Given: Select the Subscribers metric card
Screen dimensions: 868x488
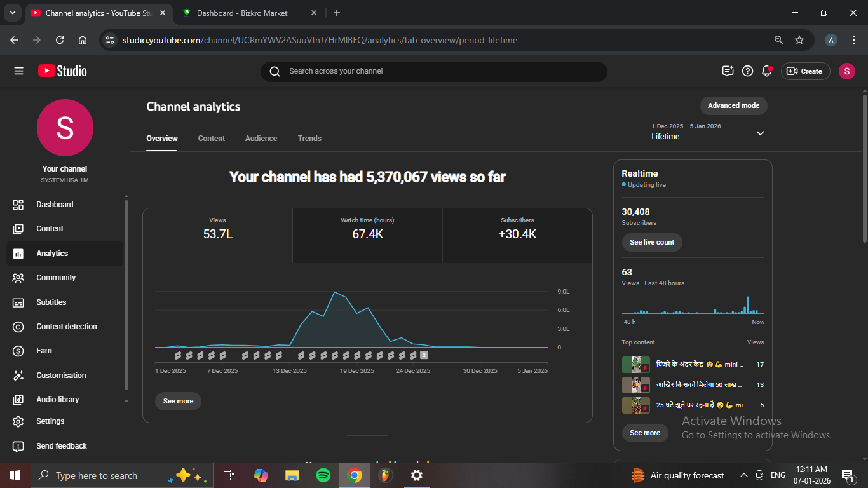Looking at the screenshot, I should 517,229.
